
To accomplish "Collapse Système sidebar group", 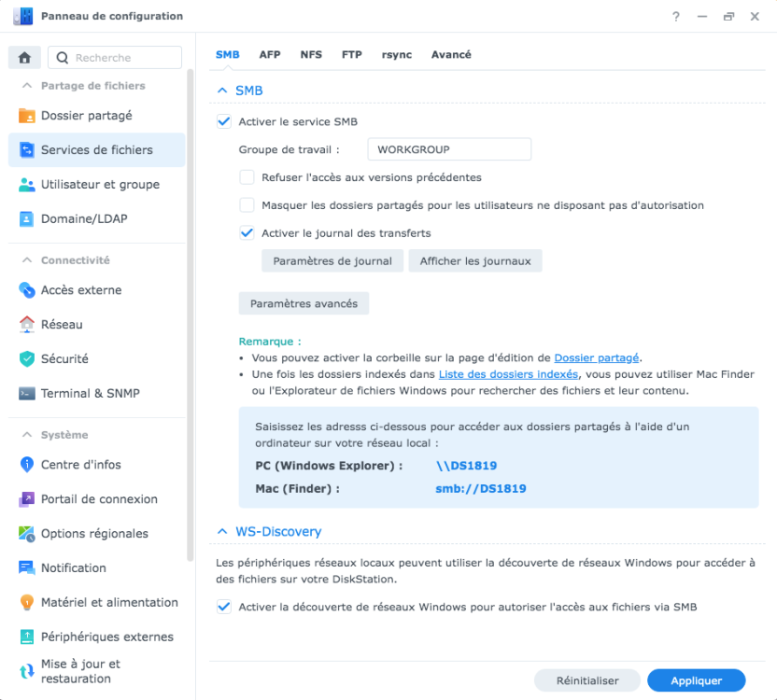I will click(x=27, y=434).
